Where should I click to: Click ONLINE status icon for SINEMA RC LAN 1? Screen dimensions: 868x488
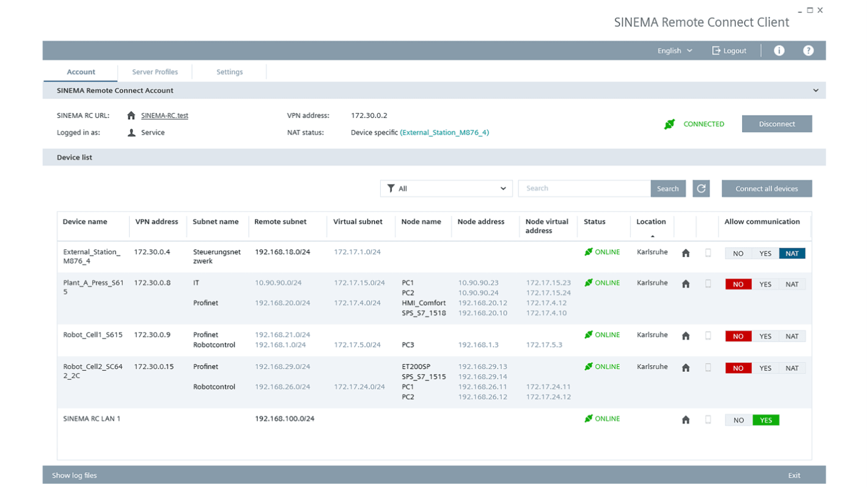(589, 418)
